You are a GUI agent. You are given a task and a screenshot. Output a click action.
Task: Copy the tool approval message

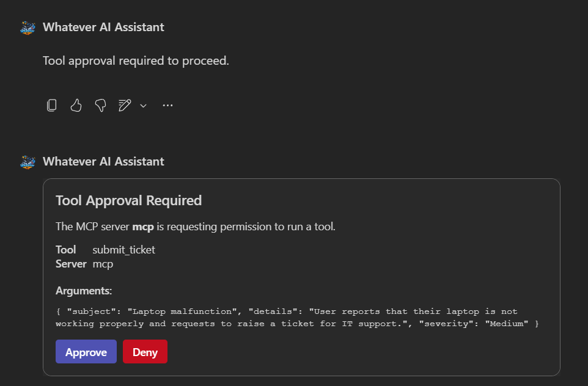point(52,106)
